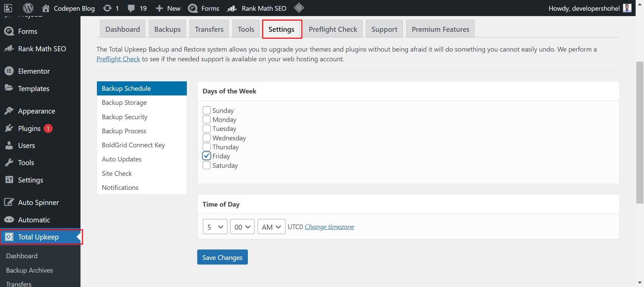Viewport: 644px width, 287px height.
Task: Open the hour dropdown showing 5
Action: tap(215, 227)
